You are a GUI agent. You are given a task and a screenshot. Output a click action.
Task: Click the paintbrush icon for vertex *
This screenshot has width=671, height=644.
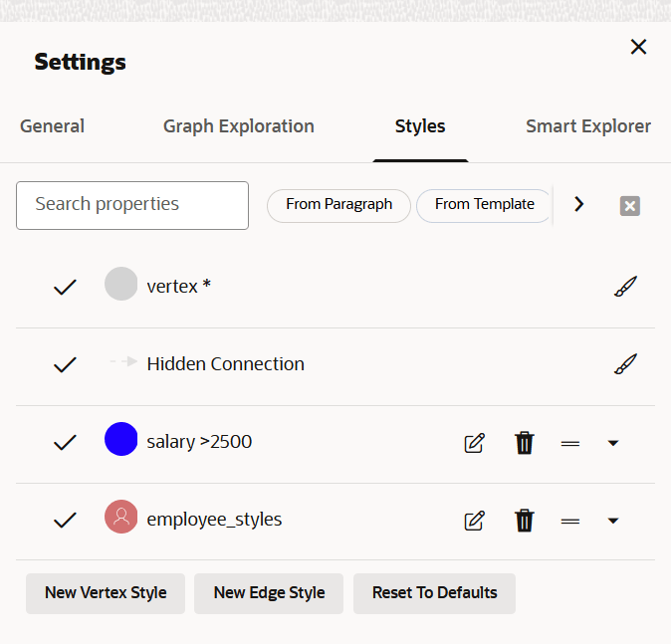coord(624,287)
